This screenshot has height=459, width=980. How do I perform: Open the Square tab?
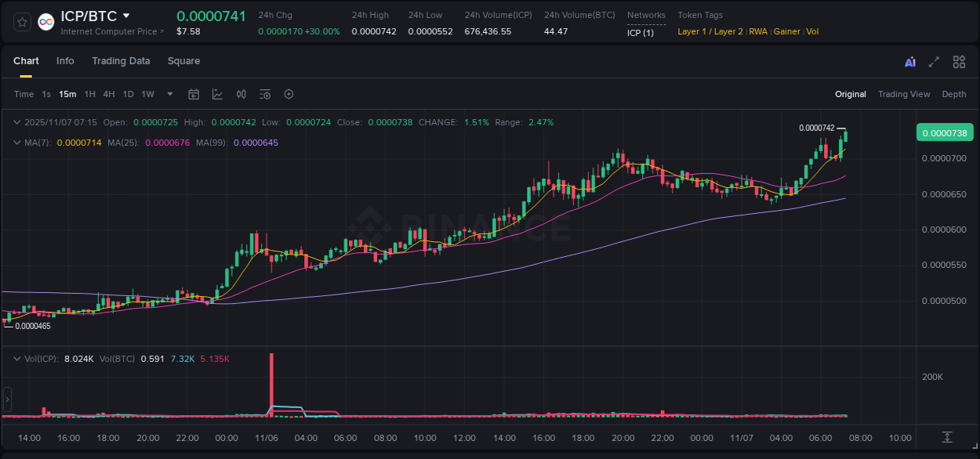click(183, 61)
